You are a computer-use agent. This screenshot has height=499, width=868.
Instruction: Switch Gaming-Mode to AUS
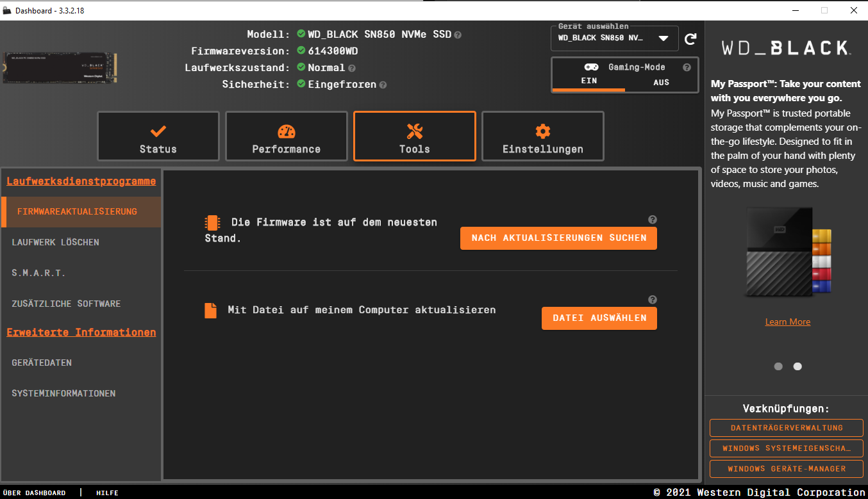pyautogui.click(x=661, y=82)
